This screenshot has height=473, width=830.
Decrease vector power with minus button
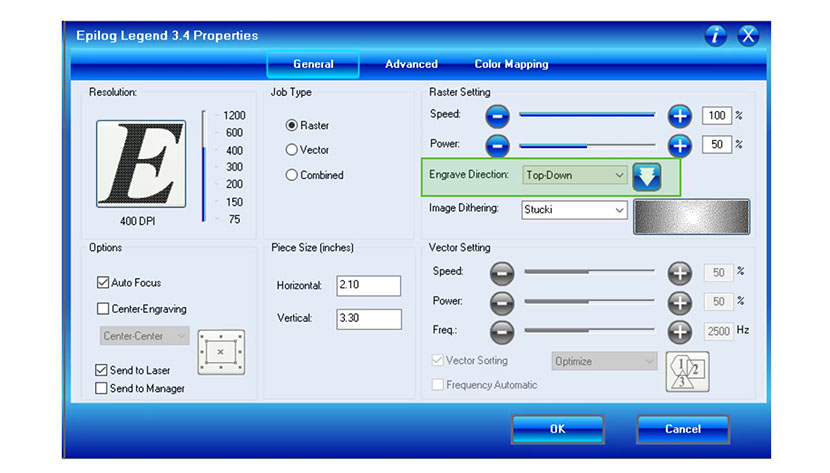point(501,303)
